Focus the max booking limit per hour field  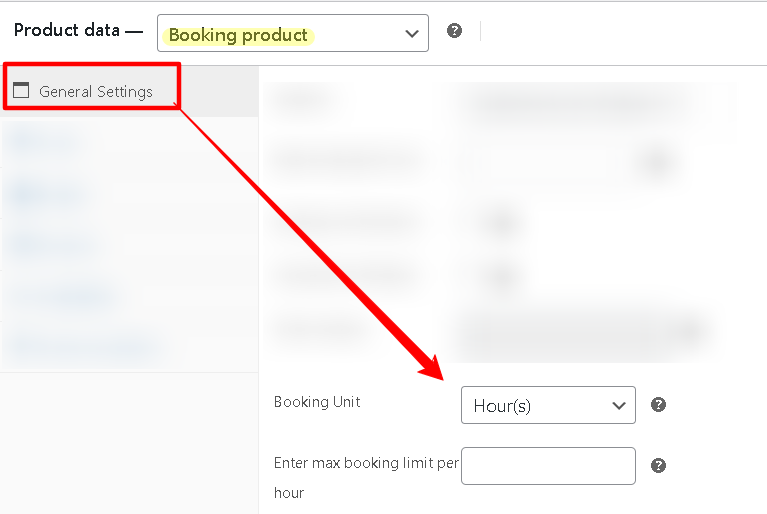click(x=548, y=466)
